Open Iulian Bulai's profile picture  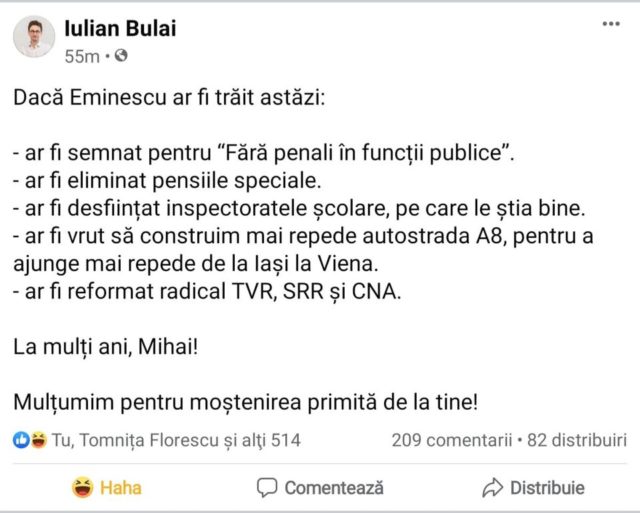pos(34,37)
